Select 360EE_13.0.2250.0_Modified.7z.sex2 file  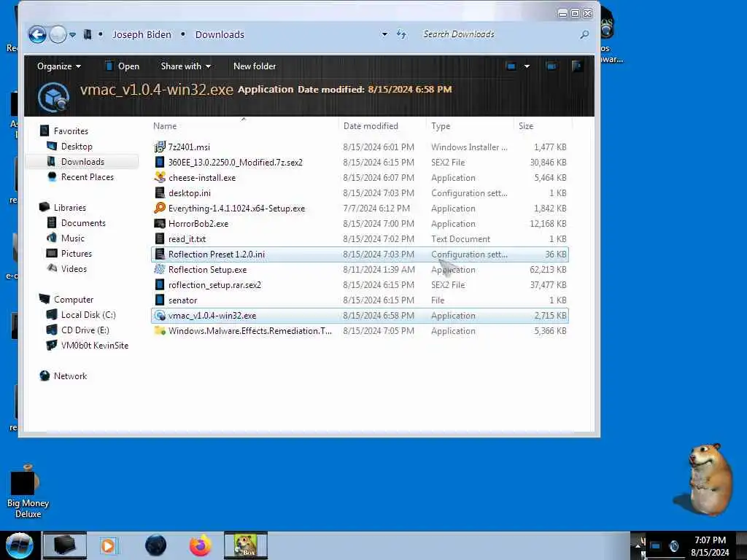coord(236,163)
